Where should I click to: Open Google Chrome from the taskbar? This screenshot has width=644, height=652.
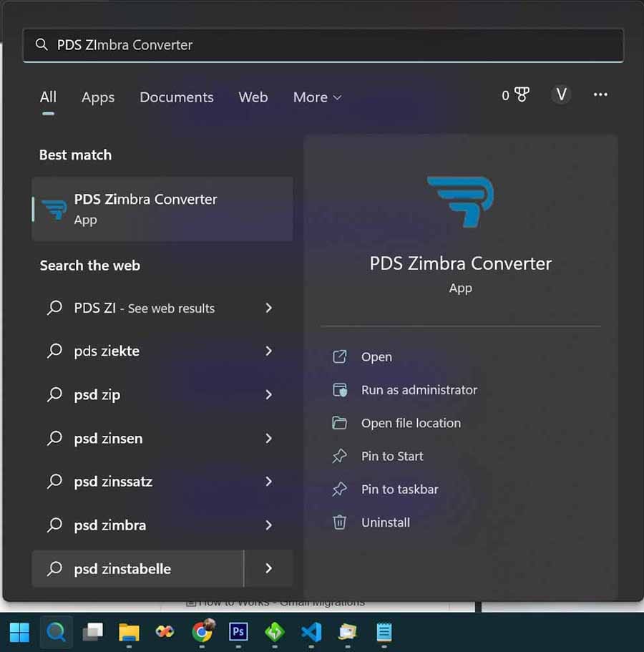coord(203,631)
